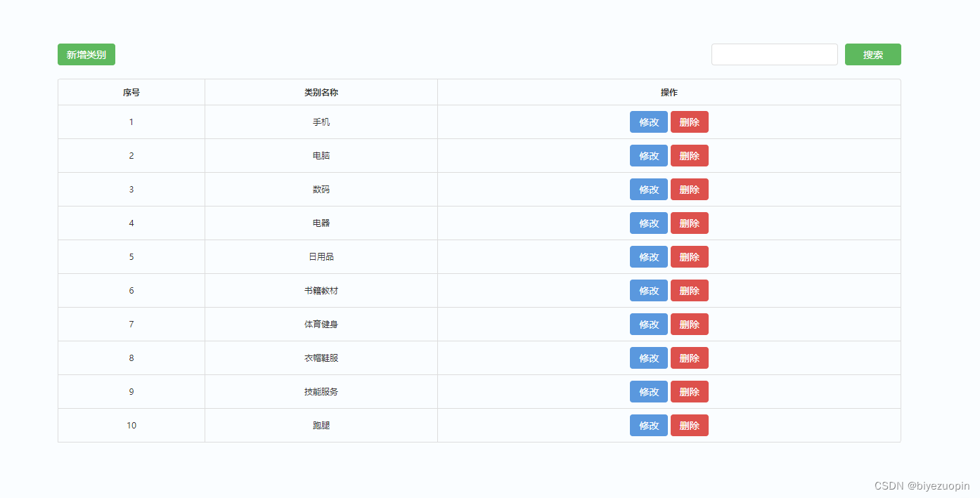
Task: Click 删除 for 书籍教材
Action: [690, 291]
